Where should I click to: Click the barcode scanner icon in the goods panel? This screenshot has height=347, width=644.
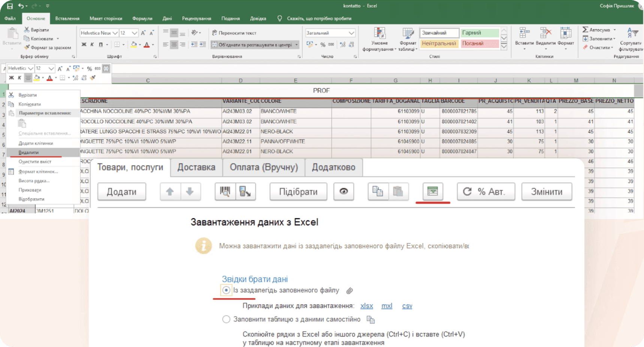(225, 192)
